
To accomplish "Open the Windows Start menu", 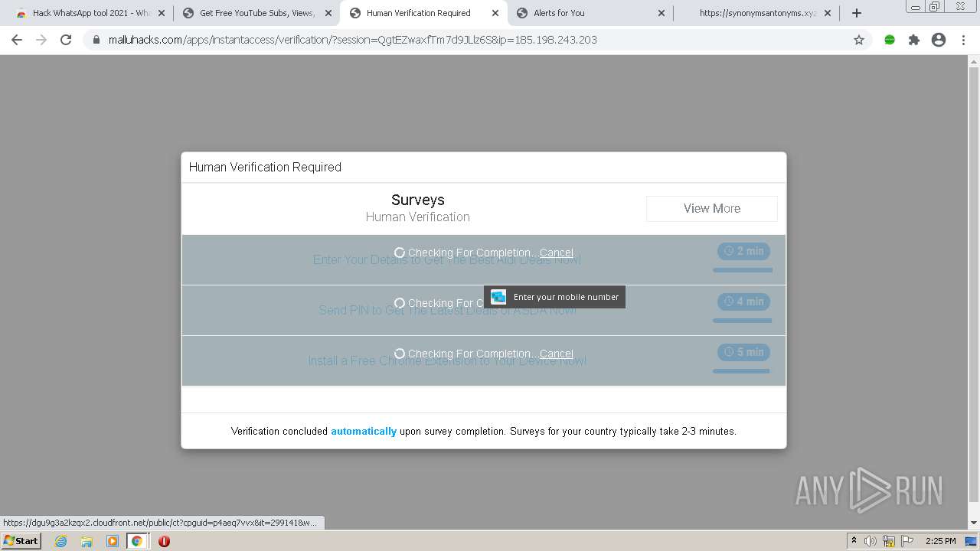I will [x=21, y=541].
